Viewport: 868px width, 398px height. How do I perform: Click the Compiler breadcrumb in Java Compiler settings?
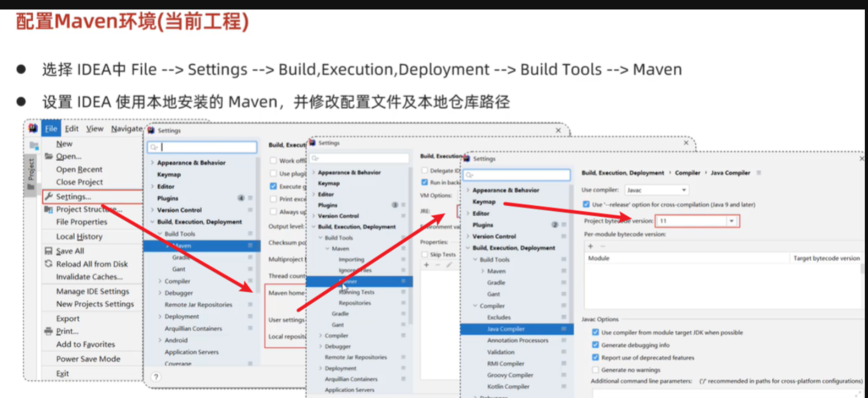click(687, 173)
